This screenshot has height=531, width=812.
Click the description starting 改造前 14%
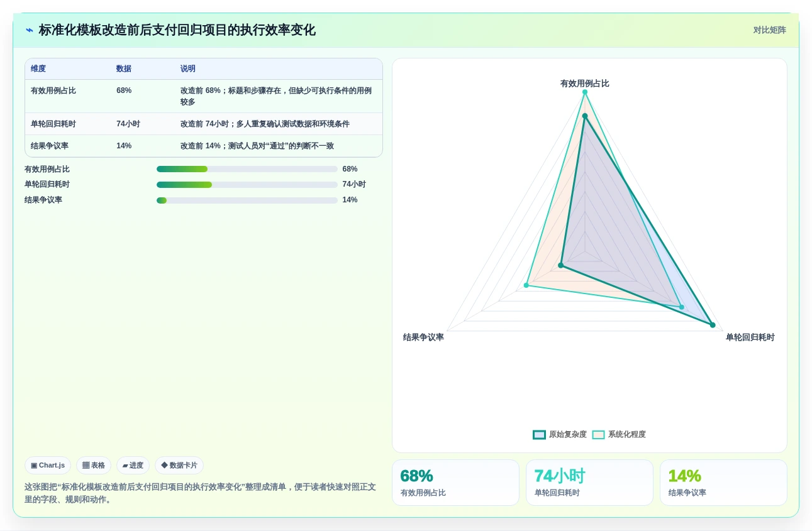click(x=257, y=146)
